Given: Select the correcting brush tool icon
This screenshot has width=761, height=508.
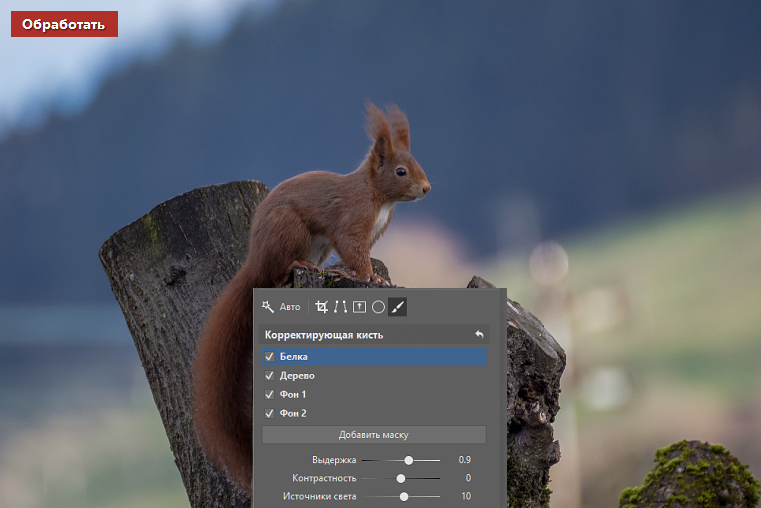Looking at the screenshot, I should tap(397, 307).
